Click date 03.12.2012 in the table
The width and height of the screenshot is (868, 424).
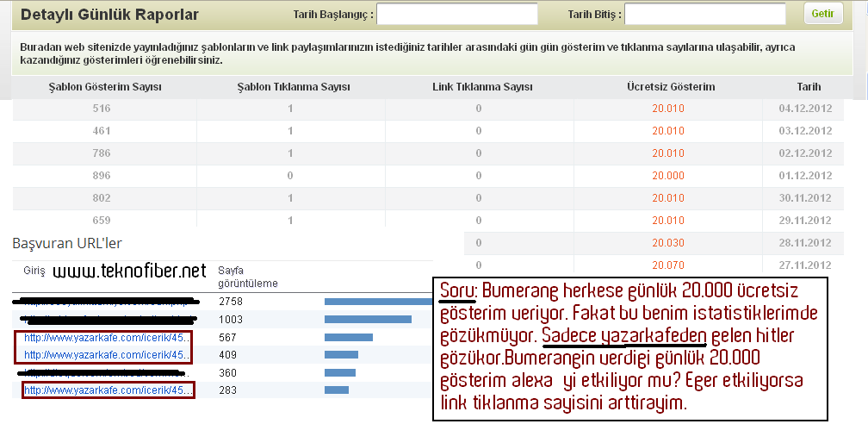click(805, 131)
